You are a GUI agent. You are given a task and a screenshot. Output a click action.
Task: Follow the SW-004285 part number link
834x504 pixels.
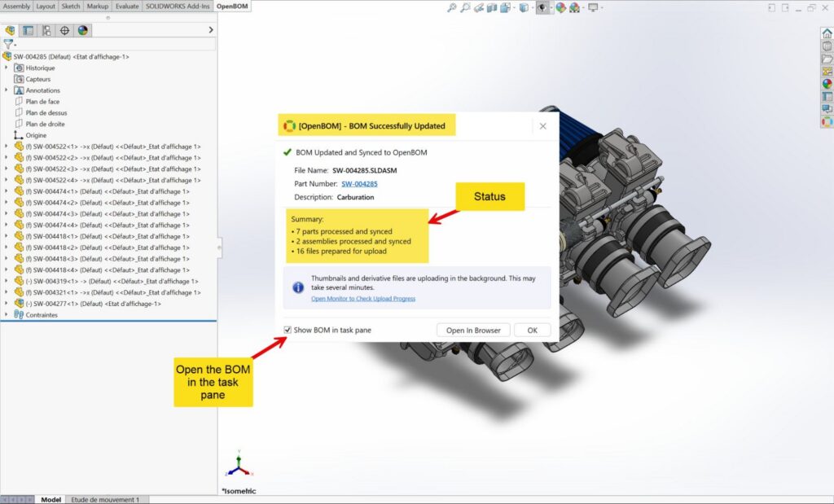click(359, 184)
